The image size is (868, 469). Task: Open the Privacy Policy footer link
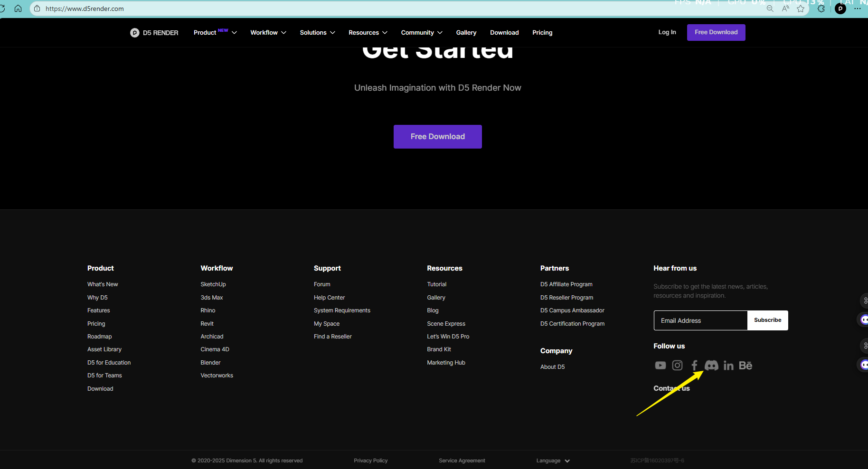click(x=370, y=460)
